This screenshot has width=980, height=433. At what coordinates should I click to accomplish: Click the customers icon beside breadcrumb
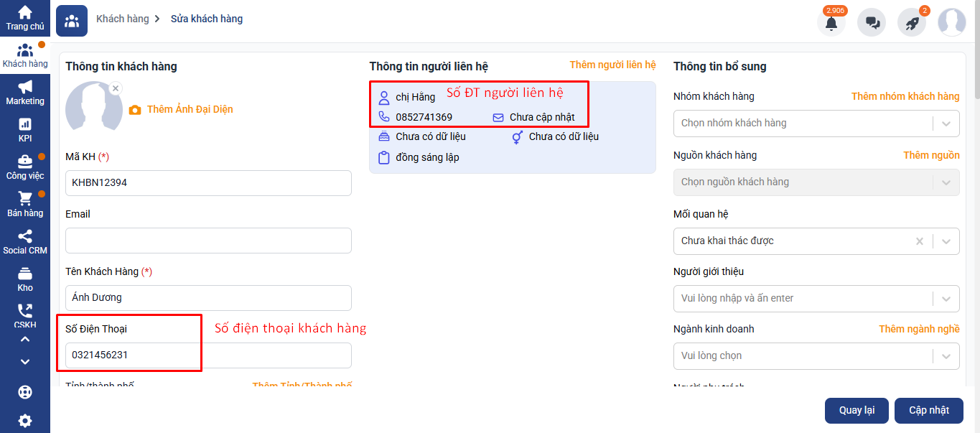pos(72,21)
